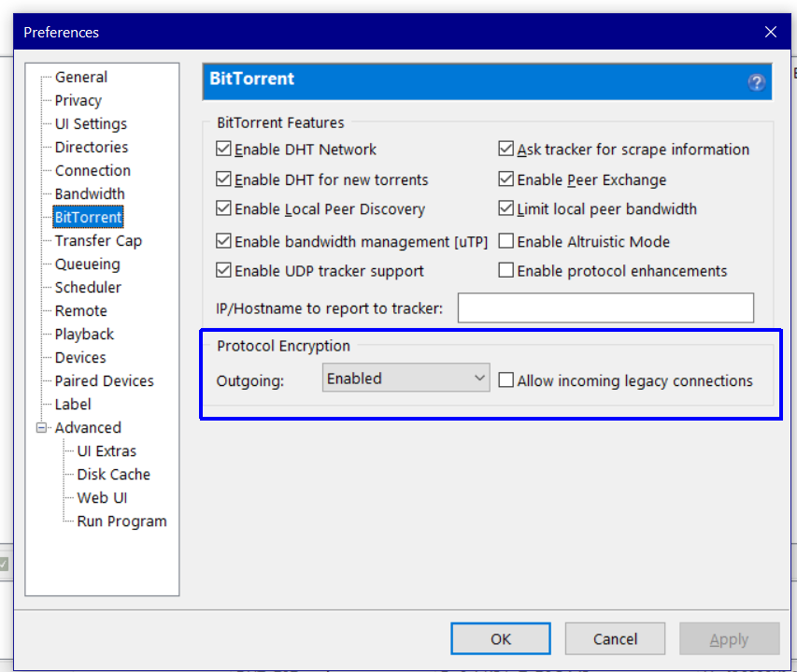Open Transfer Cap settings

point(98,241)
